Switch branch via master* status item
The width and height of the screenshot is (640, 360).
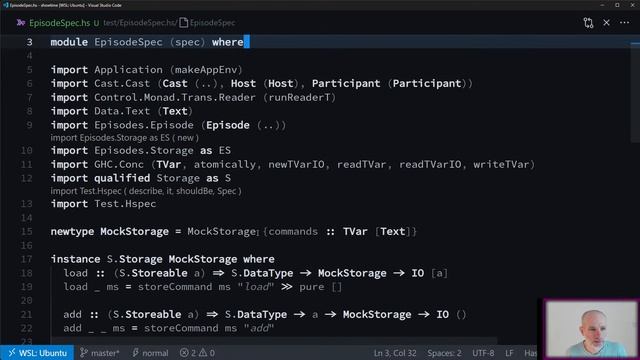[100, 353]
